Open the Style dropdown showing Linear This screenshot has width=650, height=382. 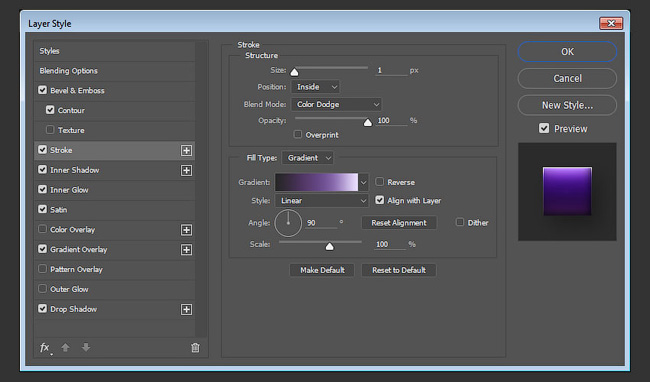point(322,201)
